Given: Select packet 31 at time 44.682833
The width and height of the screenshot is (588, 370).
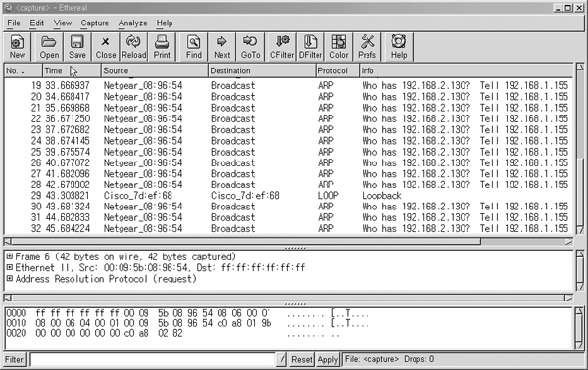Looking at the screenshot, I should point(289,217).
